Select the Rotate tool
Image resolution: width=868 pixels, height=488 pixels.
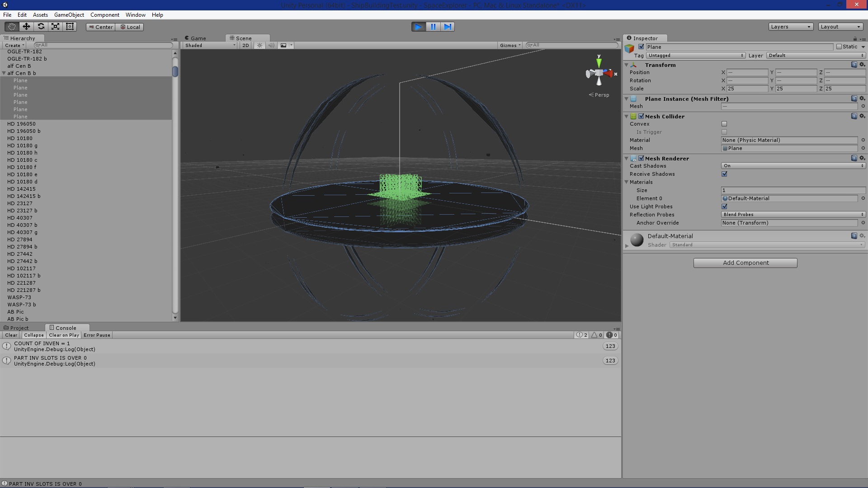point(41,27)
